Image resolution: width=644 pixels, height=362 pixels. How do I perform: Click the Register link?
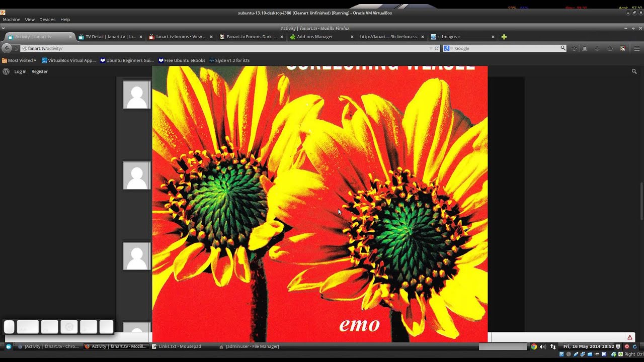39,71
